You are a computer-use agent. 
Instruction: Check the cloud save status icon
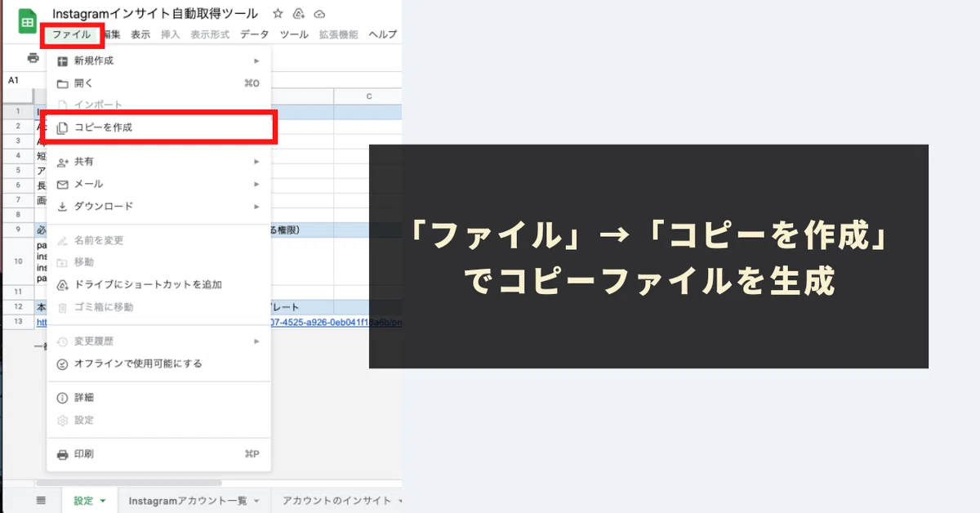tap(320, 14)
